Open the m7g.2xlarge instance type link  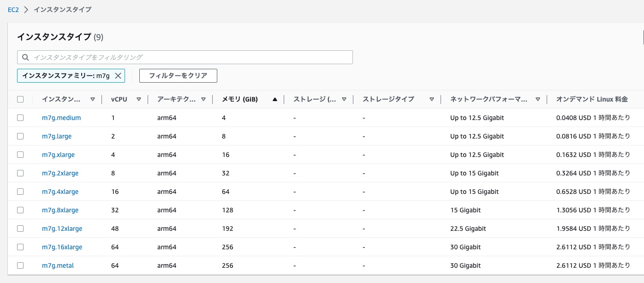(x=60, y=173)
